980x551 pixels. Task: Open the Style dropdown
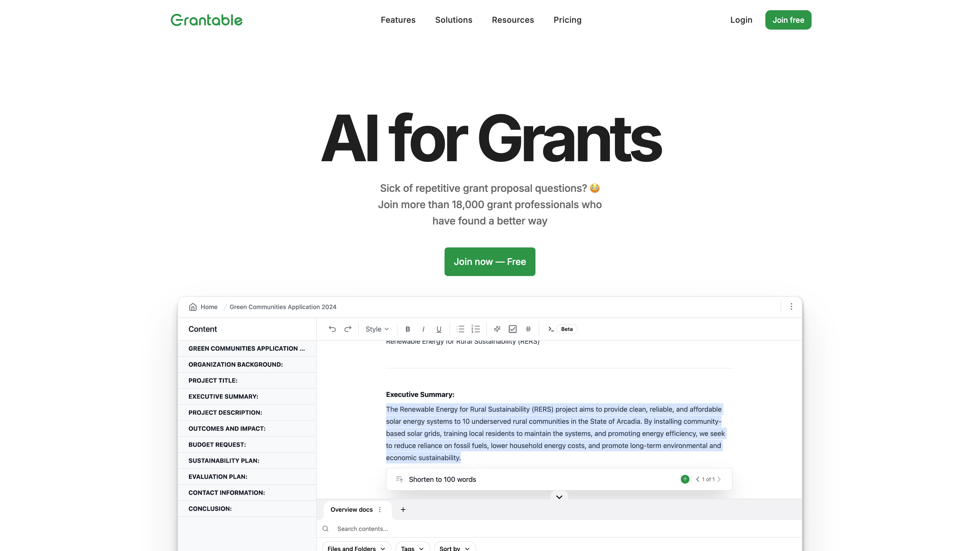click(x=377, y=329)
